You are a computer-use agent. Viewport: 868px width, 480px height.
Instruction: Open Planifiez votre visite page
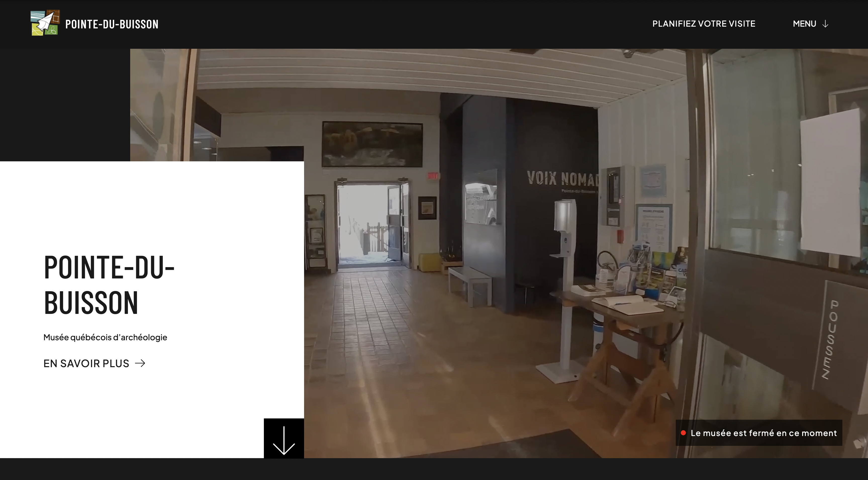(704, 24)
